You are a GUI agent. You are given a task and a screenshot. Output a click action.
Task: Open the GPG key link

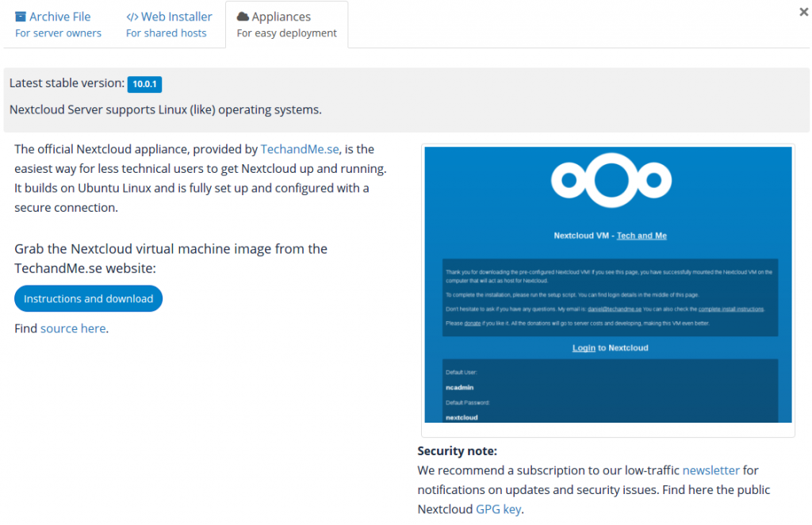pyautogui.click(x=498, y=509)
